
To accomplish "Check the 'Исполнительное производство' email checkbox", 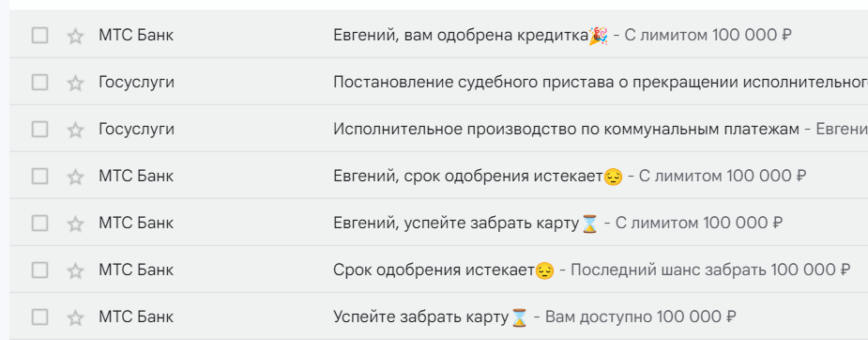I will 39,130.
